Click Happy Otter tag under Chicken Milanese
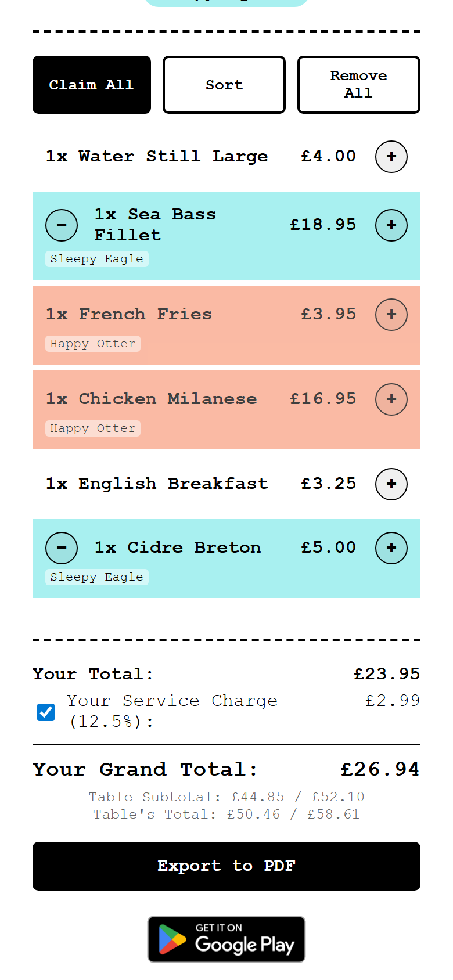The height and width of the screenshot is (980, 453). click(93, 428)
